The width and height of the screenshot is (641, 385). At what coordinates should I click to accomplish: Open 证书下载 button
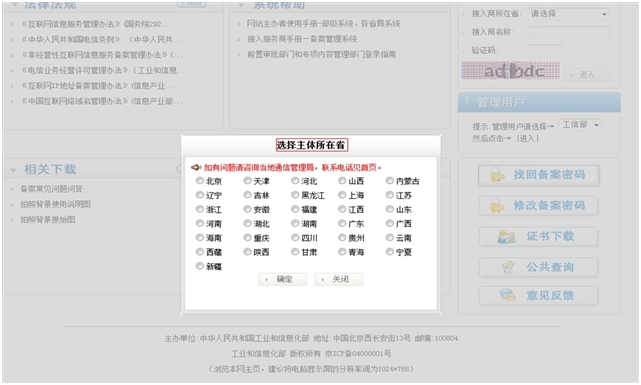coord(538,236)
